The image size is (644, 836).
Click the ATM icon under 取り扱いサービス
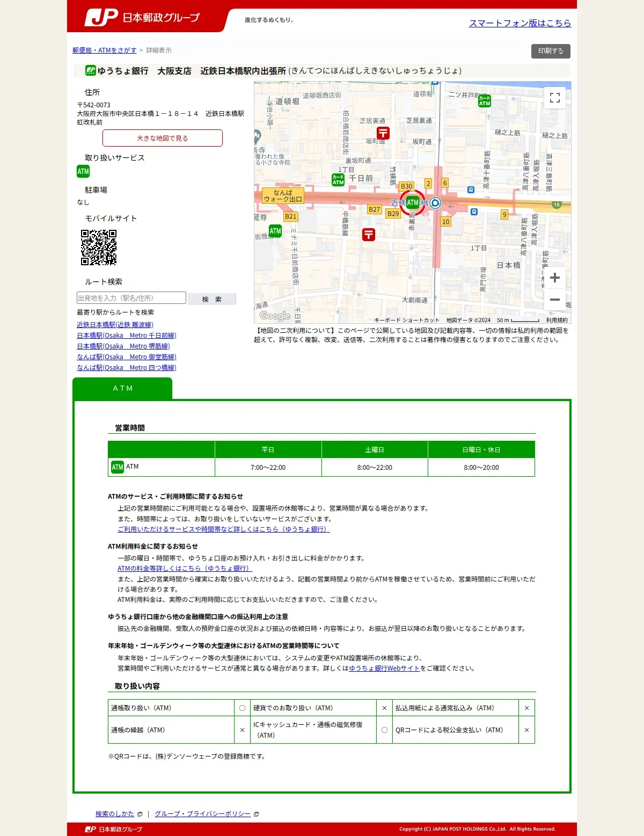click(83, 171)
